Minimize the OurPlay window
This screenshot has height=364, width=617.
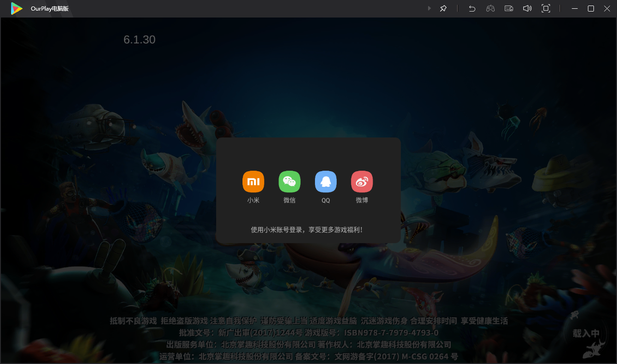tap(575, 8)
